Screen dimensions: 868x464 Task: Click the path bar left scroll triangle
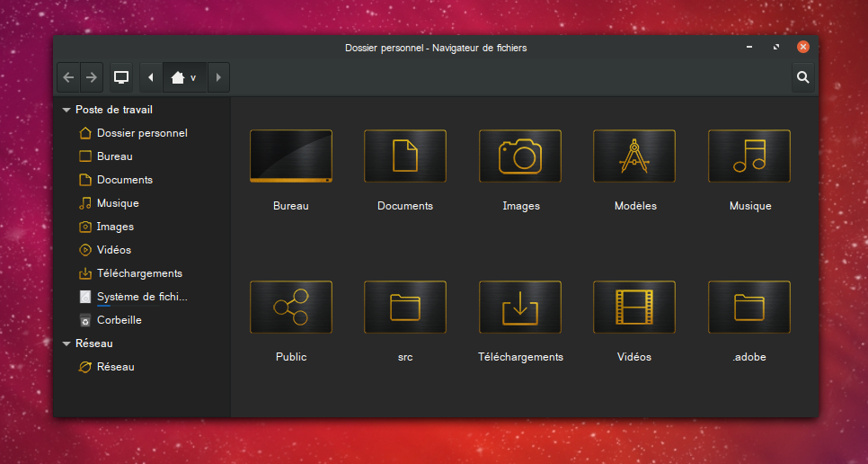pyautogui.click(x=151, y=77)
